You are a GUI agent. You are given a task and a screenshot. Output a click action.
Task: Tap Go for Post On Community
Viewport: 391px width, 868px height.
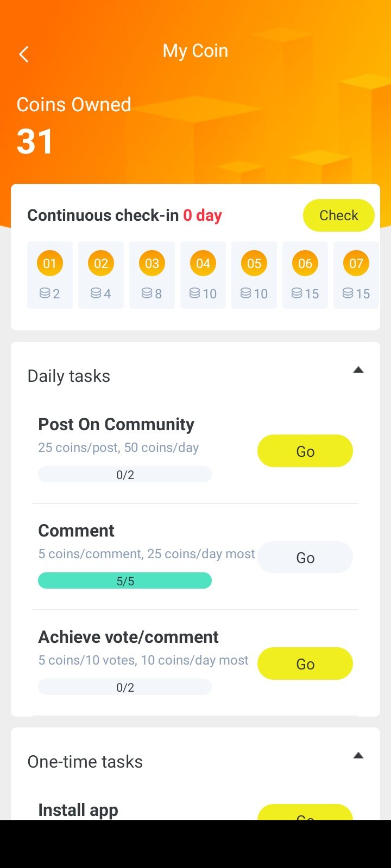pos(305,451)
